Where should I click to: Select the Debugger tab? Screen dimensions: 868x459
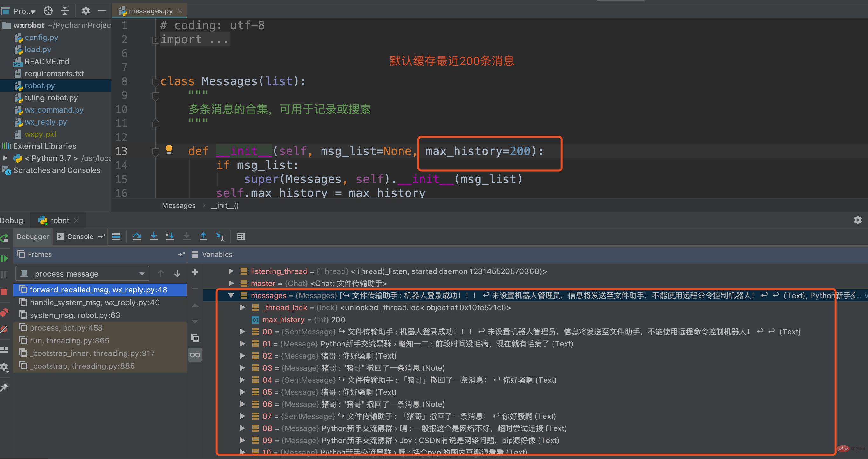tap(33, 236)
